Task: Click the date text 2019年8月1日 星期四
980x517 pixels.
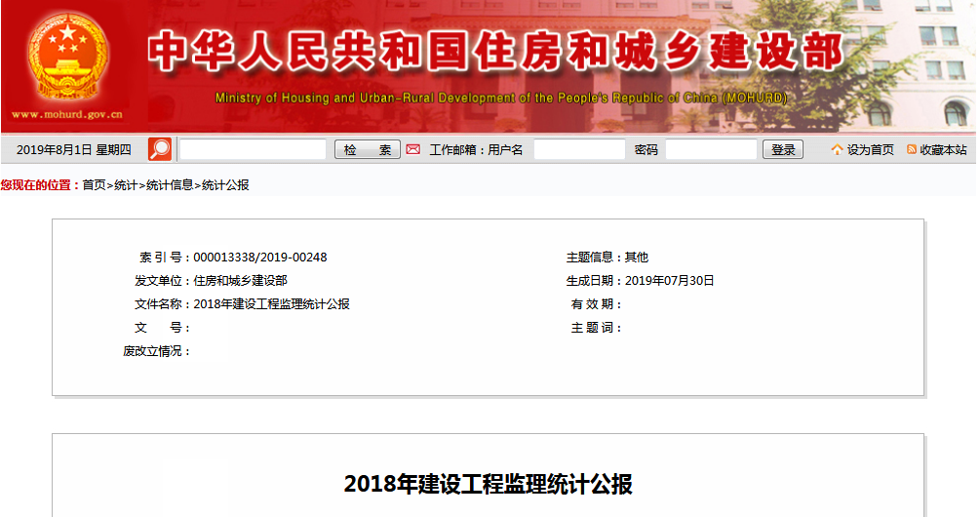Action: 74,150
